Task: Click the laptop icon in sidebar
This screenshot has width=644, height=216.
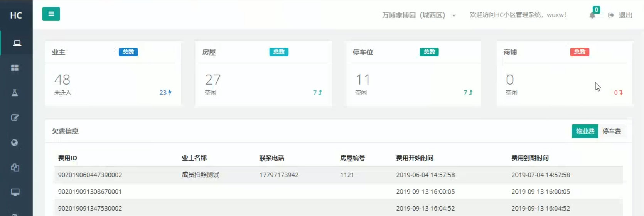Action: pos(17,43)
